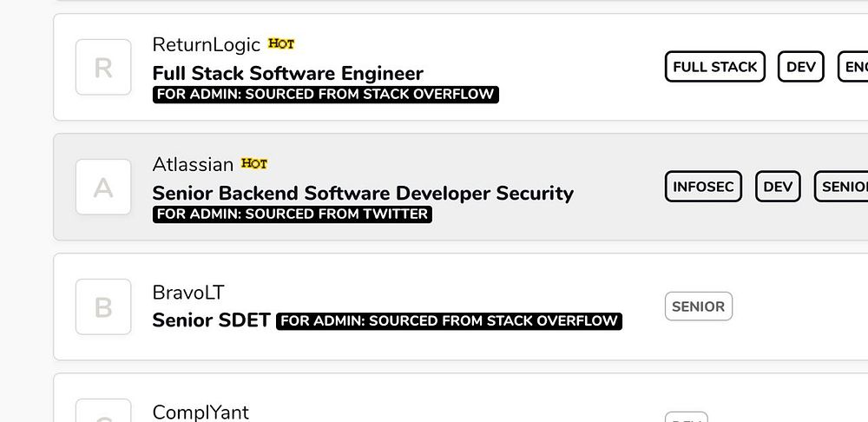Open the Atlassian company name
Image resolution: width=868 pixels, height=422 pixels.
[193, 164]
